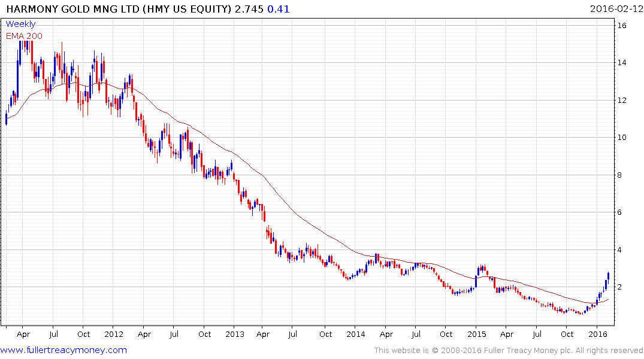Open the www.fullertreacymoney.com link
Image resolution: width=644 pixels, height=359 pixels.
point(64,350)
